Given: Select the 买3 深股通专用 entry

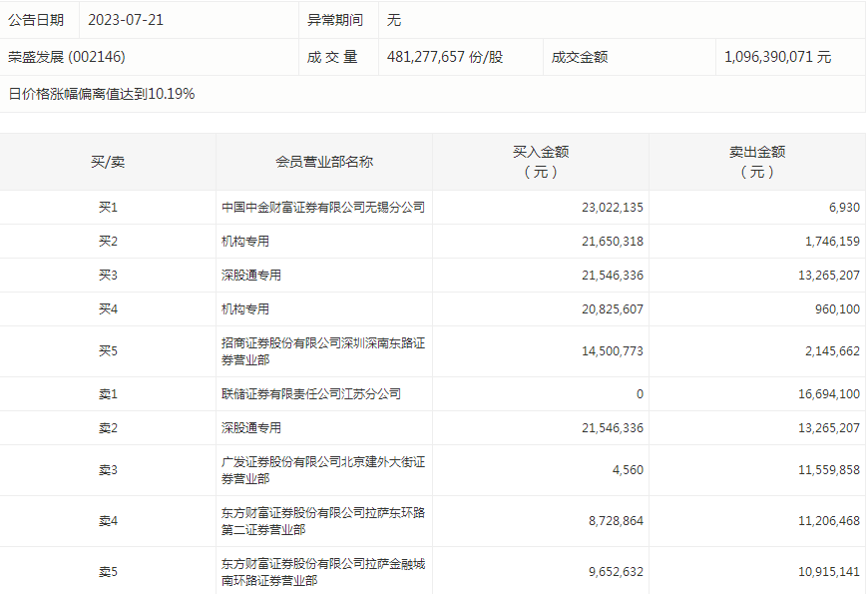Looking at the screenshot, I should 239,271.
